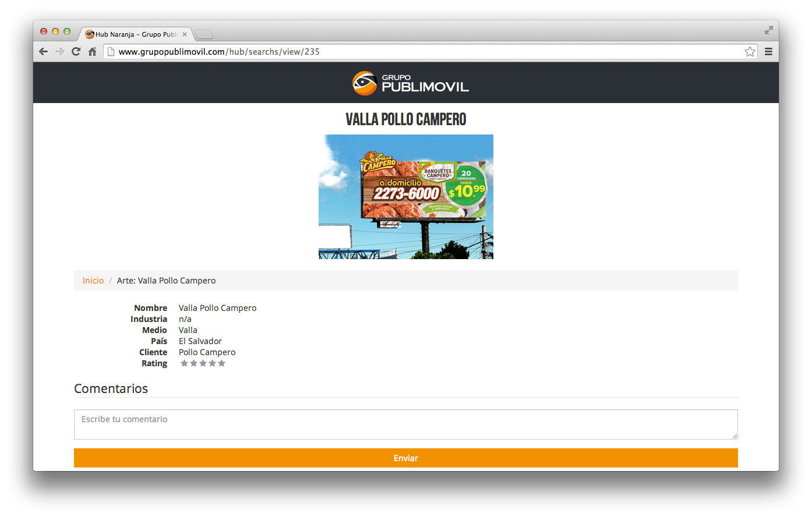
Task: Rate four stars in Rating row
Action: click(x=212, y=363)
